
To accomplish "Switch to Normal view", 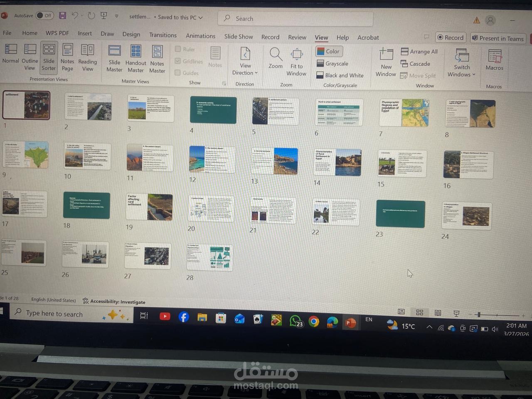I will click(x=10, y=58).
